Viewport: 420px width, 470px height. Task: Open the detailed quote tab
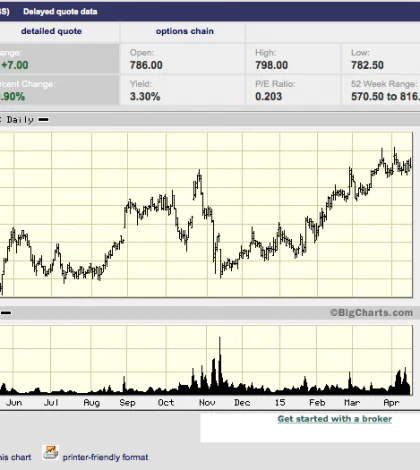(x=51, y=31)
